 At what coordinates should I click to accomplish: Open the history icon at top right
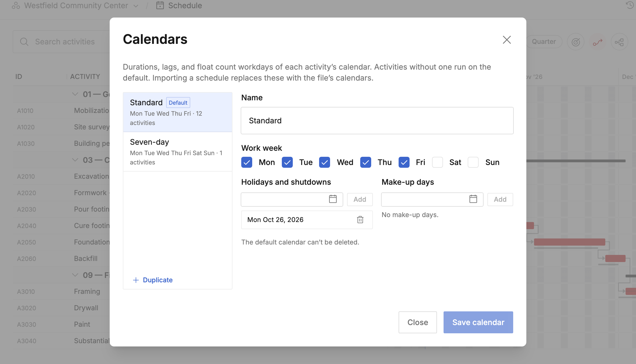click(x=630, y=5)
